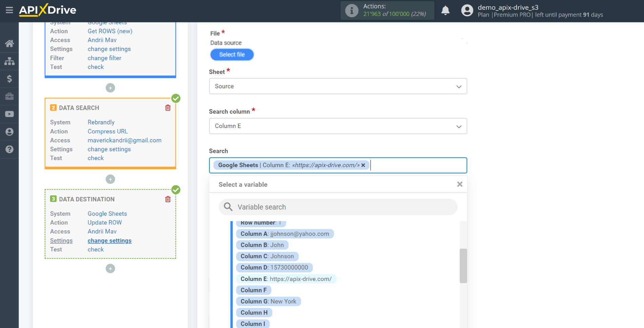Click the demo_apix-drive_s3 account name
644x328 pixels.
tap(508, 7)
